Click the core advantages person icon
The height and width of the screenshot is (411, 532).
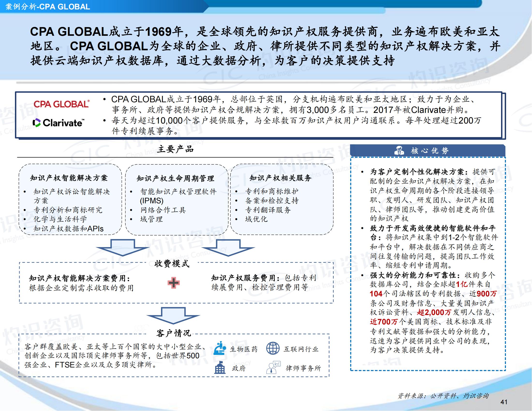tap(399, 150)
